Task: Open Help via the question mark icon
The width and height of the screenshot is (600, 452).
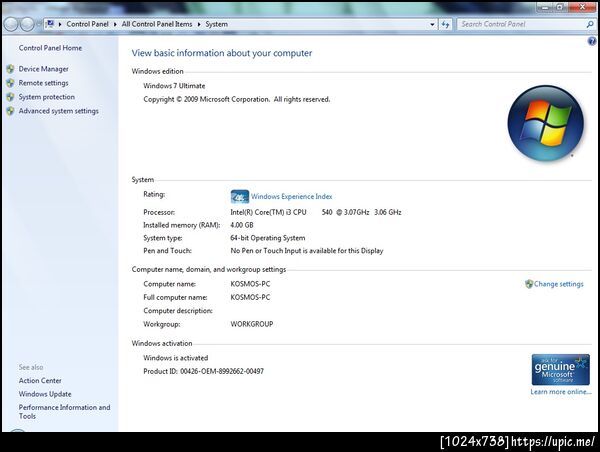Action: tap(592, 41)
